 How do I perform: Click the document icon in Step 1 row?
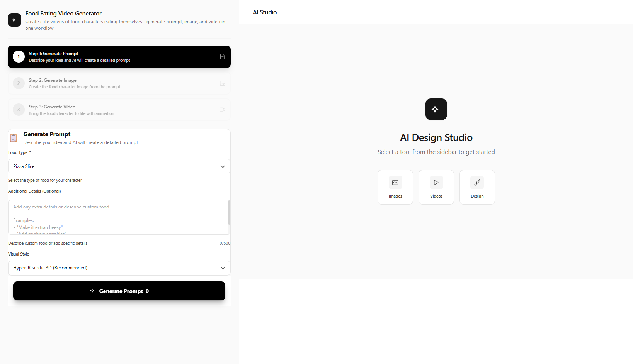click(222, 57)
